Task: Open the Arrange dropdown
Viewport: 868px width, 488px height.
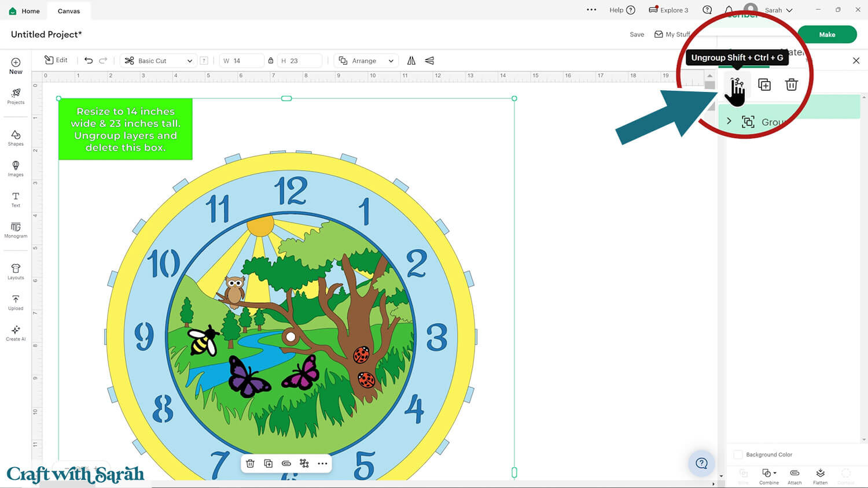Action: coord(366,61)
